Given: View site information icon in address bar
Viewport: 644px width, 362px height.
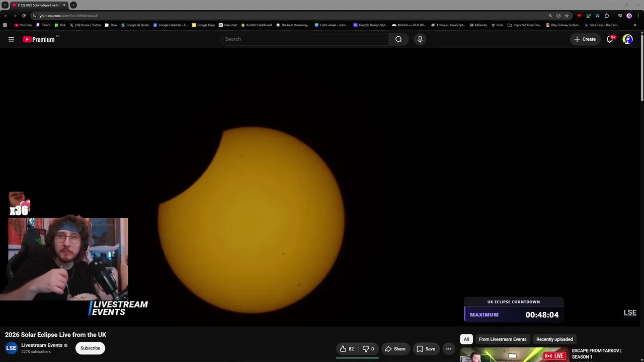Looking at the screenshot, I should coord(35,16).
